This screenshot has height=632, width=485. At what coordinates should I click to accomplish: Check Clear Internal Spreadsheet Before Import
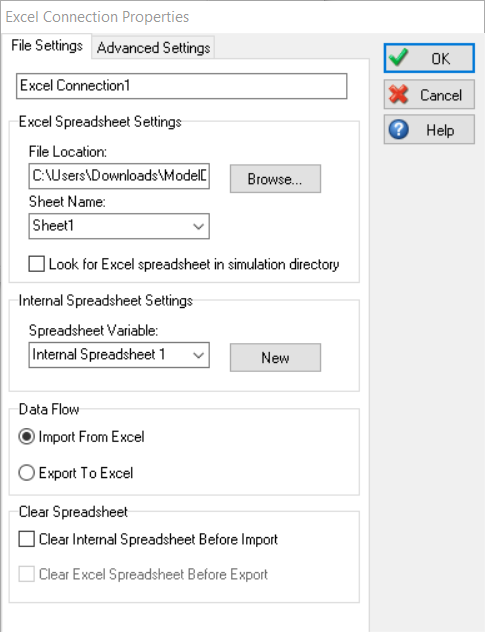pyautogui.click(x=27, y=539)
